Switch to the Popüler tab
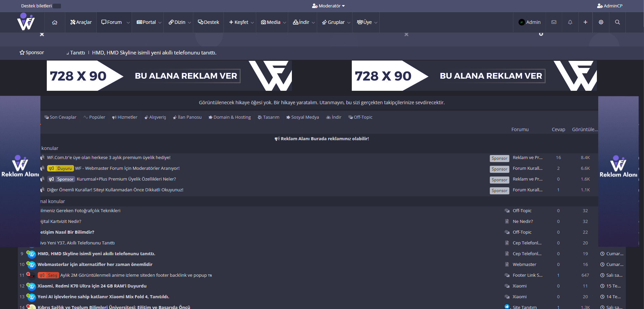Screen dimensions: 644x309 (94, 117)
